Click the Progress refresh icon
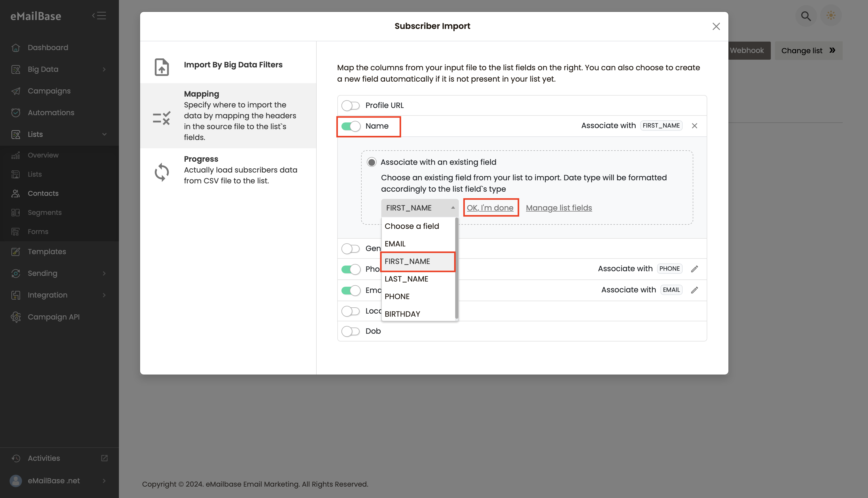Screen dimensions: 868x498 click(x=162, y=172)
